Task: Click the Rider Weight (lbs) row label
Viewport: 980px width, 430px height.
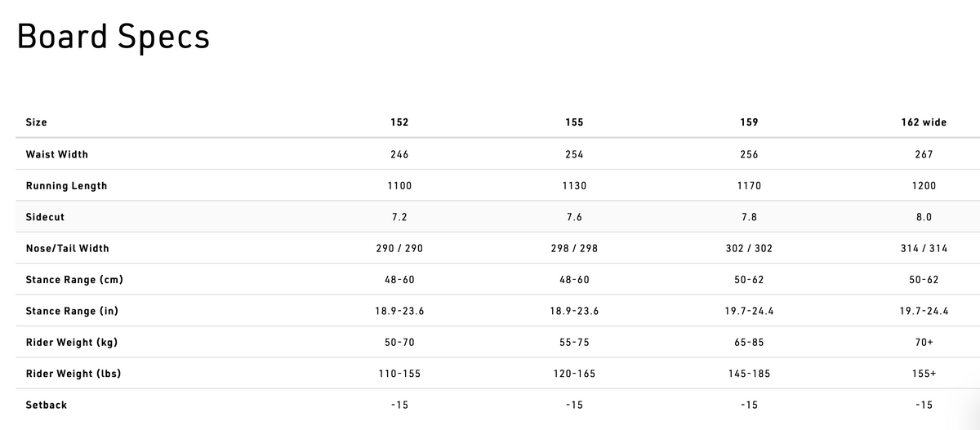Action: click(x=74, y=374)
